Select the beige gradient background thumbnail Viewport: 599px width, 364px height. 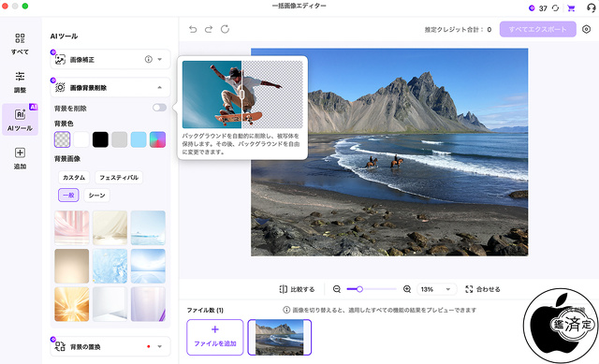[x=72, y=266]
